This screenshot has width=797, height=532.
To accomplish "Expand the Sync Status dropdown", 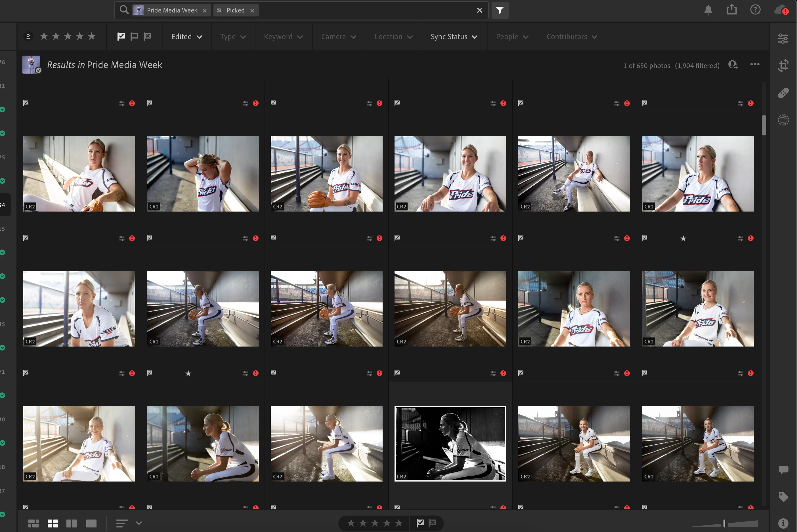I will tap(454, 37).
